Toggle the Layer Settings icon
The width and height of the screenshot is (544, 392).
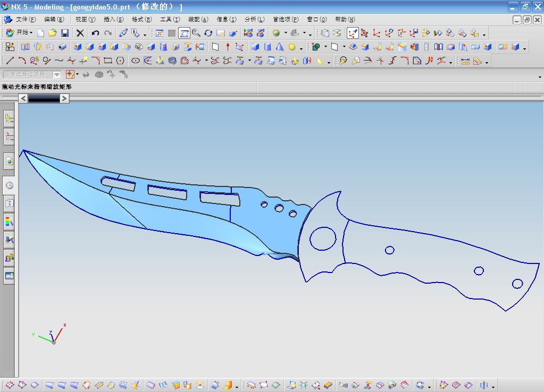point(324,33)
